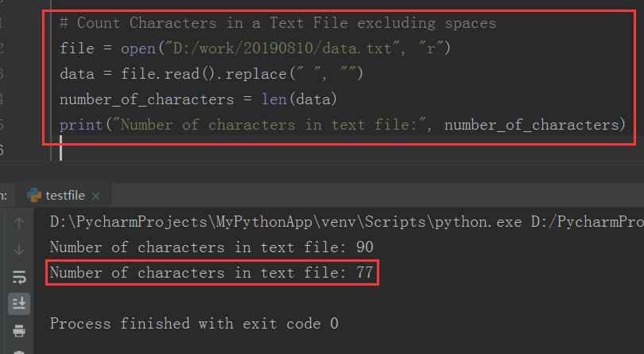Click console output ending in 90

[x=211, y=247]
